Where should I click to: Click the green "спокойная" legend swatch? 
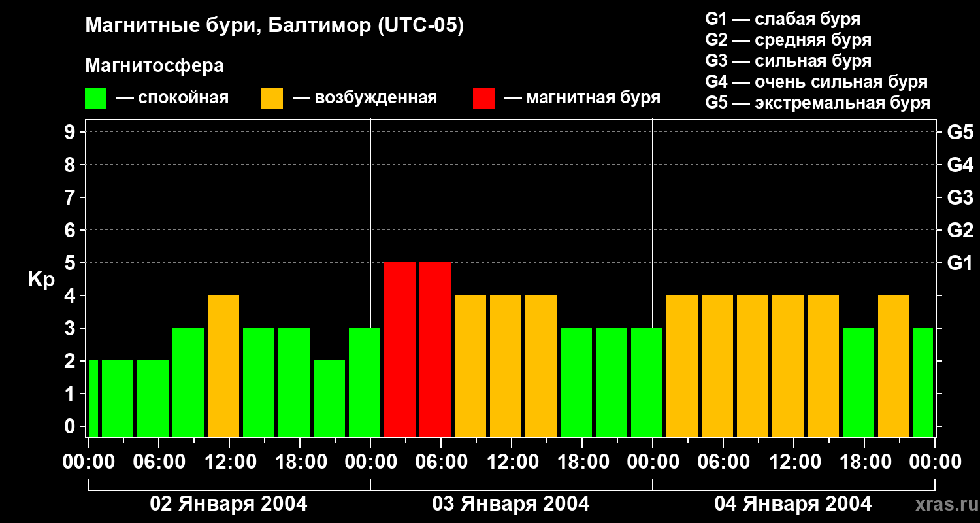pos(95,99)
